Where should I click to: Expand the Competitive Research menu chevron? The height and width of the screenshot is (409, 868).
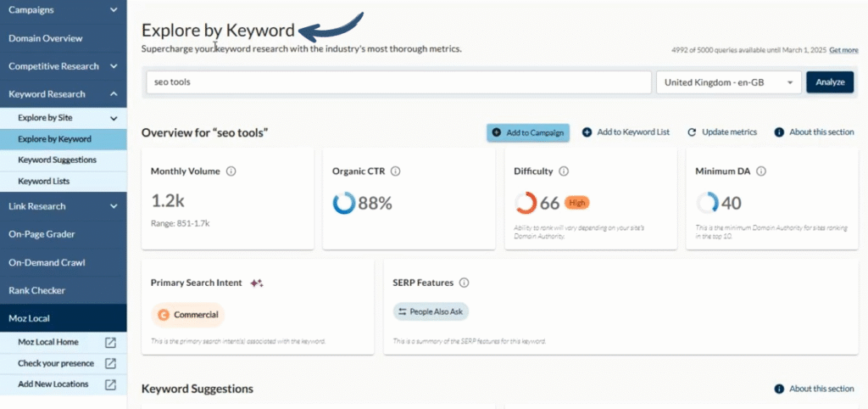(114, 66)
